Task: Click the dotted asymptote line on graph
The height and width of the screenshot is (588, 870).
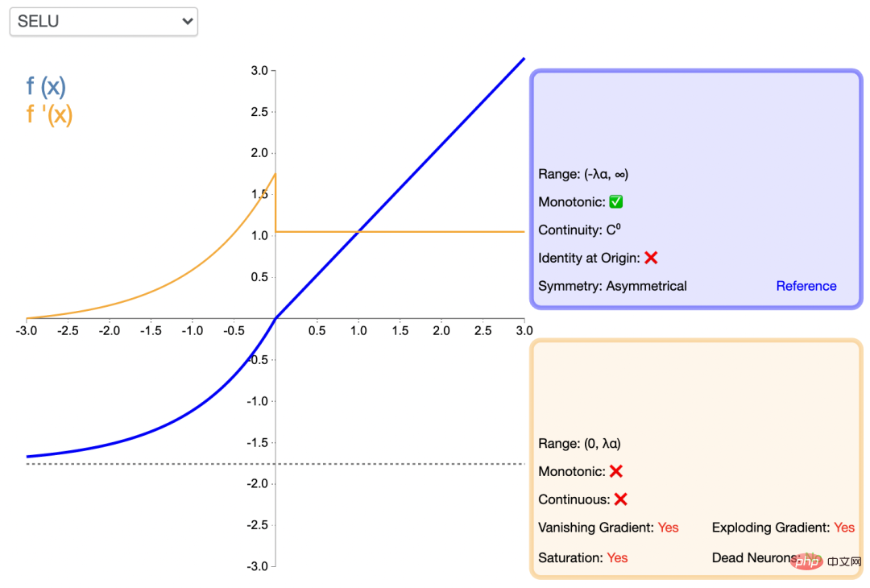Action: pyautogui.click(x=275, y=464)
